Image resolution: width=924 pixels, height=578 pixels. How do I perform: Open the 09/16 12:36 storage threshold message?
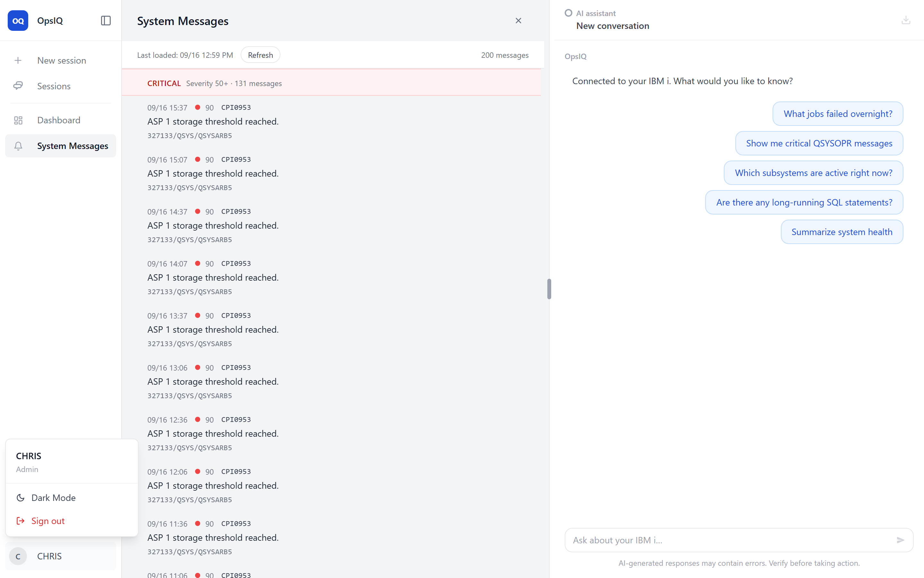tap(331, 433)
